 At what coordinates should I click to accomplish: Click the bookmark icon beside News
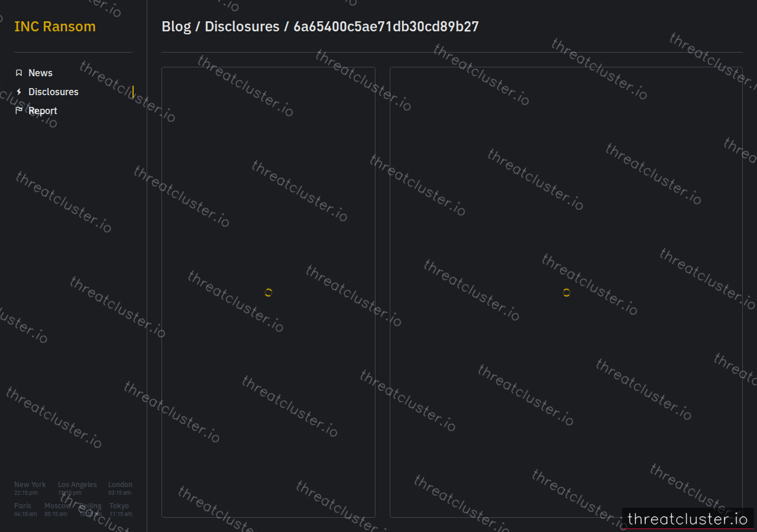[x=19, y=73]
